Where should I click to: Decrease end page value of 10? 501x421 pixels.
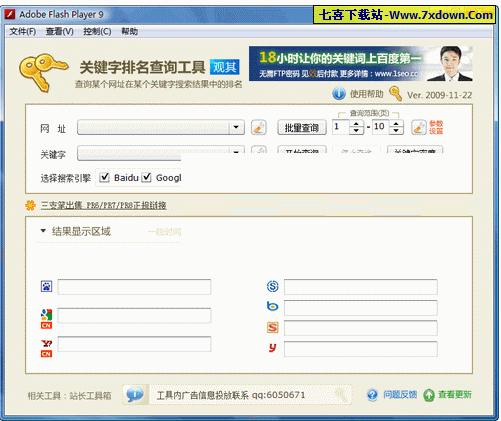tap(396, 131)
